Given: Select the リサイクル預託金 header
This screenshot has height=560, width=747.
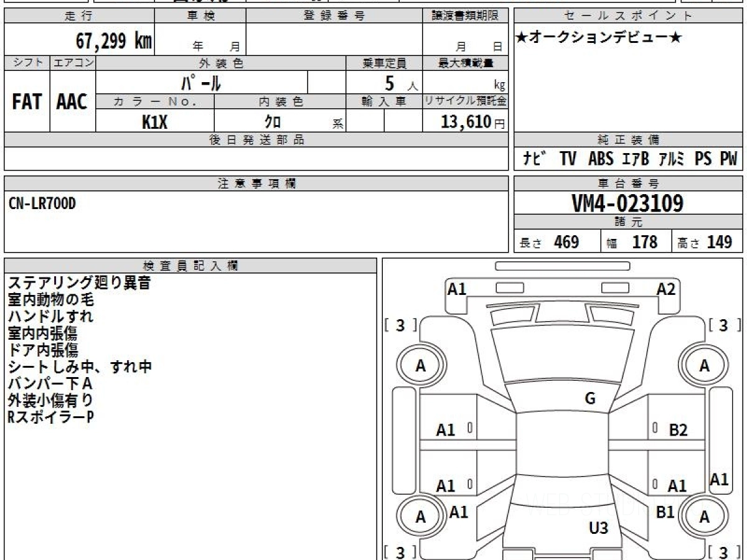Looking at the screenshot, I should [x=465, y=102].
